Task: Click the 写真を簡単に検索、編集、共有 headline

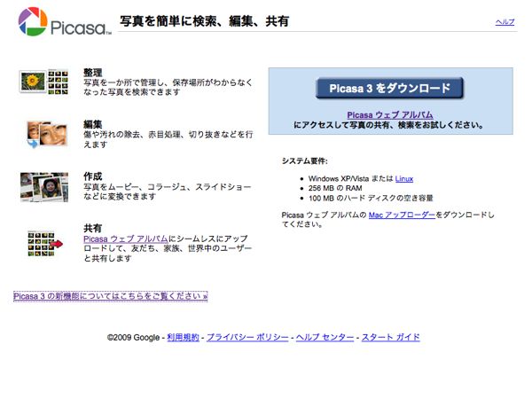Action: click(204, 21)
